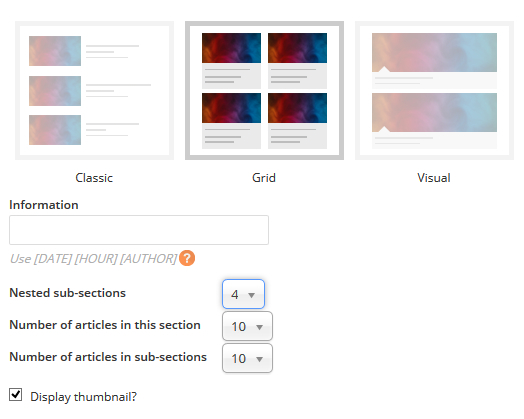The width and height of the screenshot is (524, 419).
Task: Select the Classic layout thumbnail
Action: [x=95, y=91]
